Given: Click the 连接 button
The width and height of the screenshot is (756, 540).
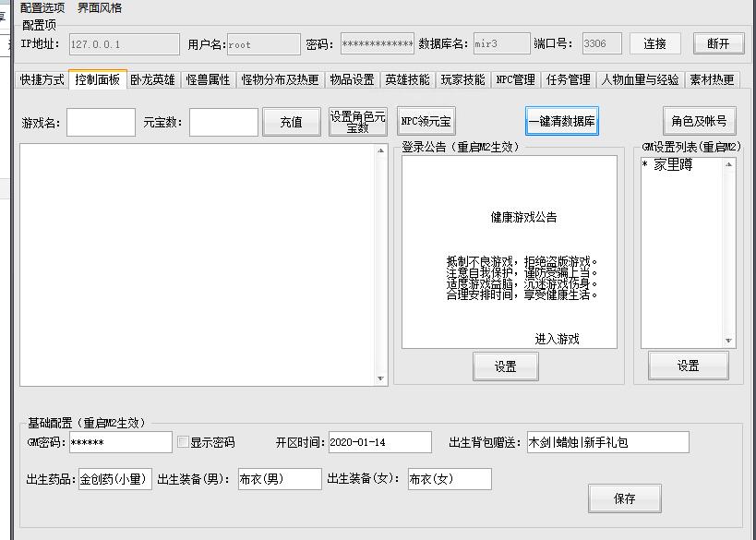Looking at the screenshot, I should click(655, 43).
